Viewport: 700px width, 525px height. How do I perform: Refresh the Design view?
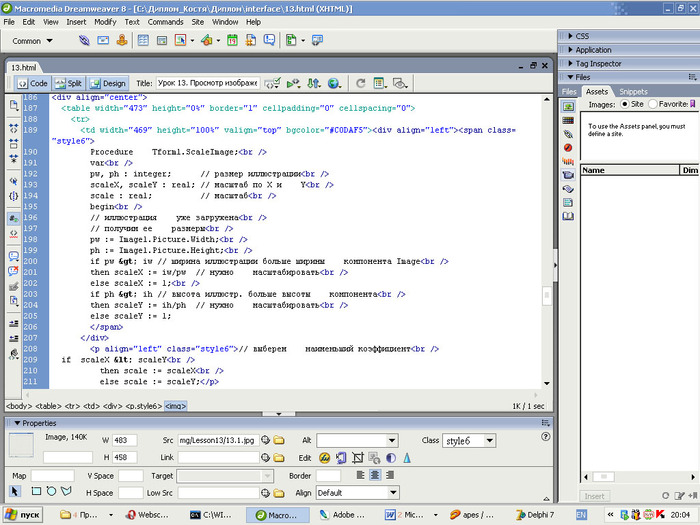361,83
